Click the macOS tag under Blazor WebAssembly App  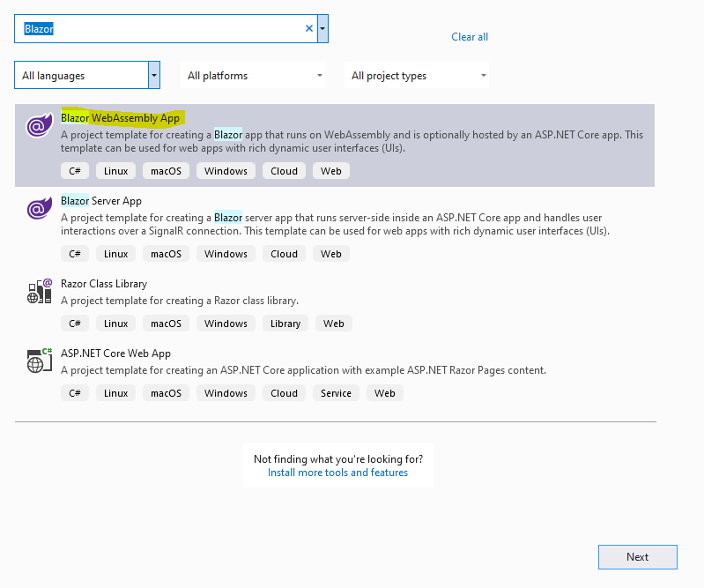point(167,171)
